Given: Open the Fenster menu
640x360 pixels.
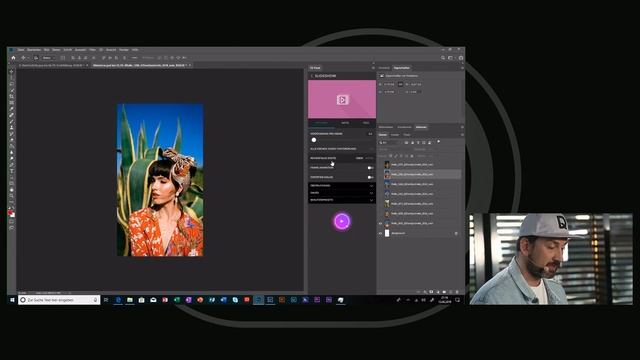Looking at the screenshot, I should point(124,50).
